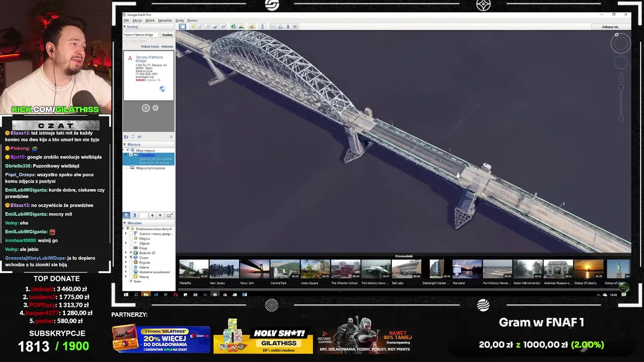This screenshot has width=644, height=362.
Task: Toggle the Moje miejsca checkbox
Action: click(x=128, y=150)
